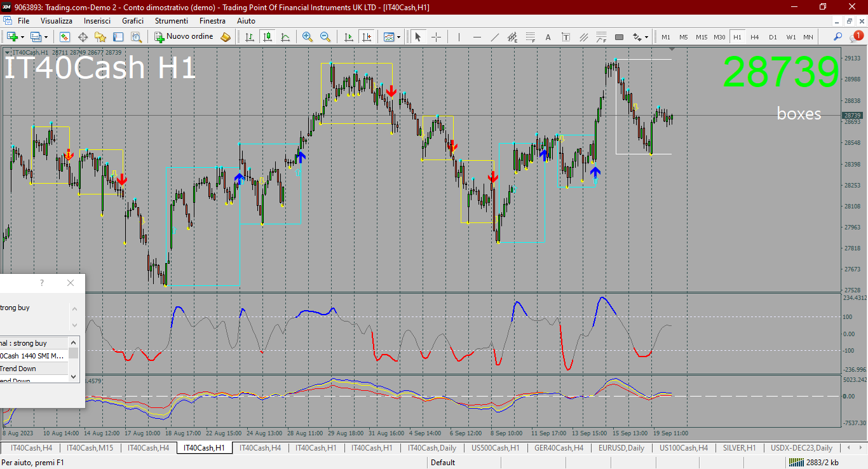Select the text label 'T' tool
Viewport: 868px width, 469px height.
pyautogui.click(x=566, y=37)
